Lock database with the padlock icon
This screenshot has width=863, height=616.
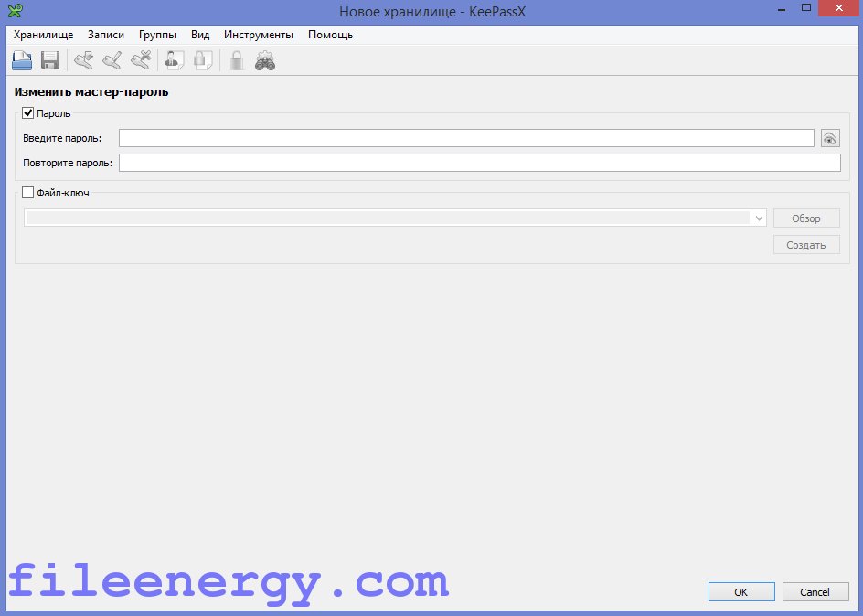click(x=237, y=60)
